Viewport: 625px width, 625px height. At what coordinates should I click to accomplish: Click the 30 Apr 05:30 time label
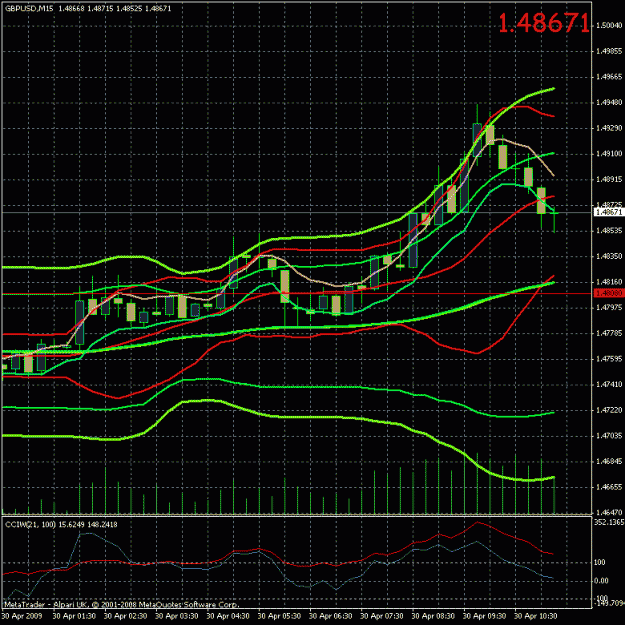(x=279, y=616)
